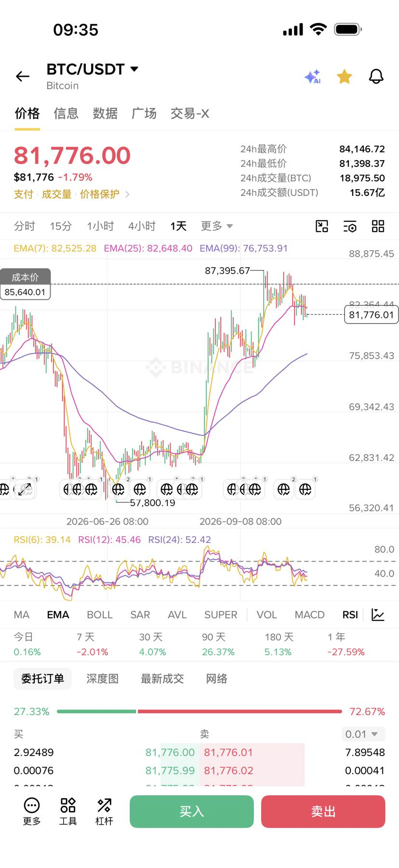The width and height of the screenshot is (399, 868).
Task: Open the 网络 tab
Action: pos(217,679)
